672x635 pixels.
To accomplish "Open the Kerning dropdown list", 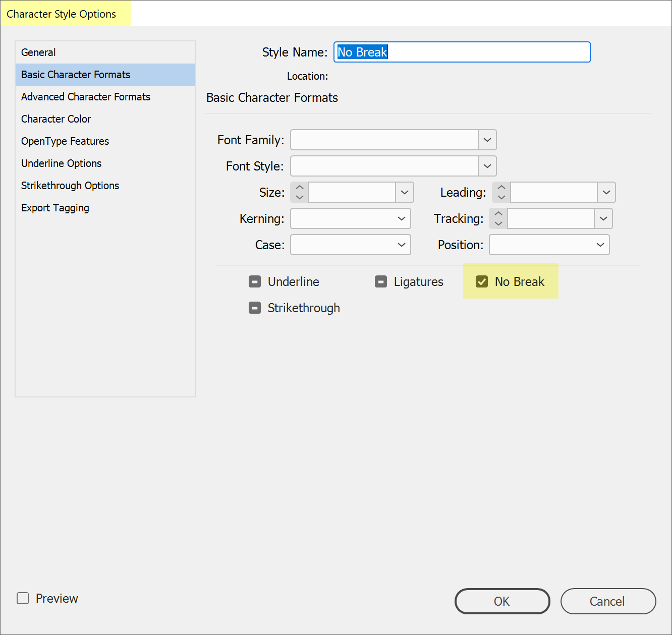I will (x=401, y=218).
